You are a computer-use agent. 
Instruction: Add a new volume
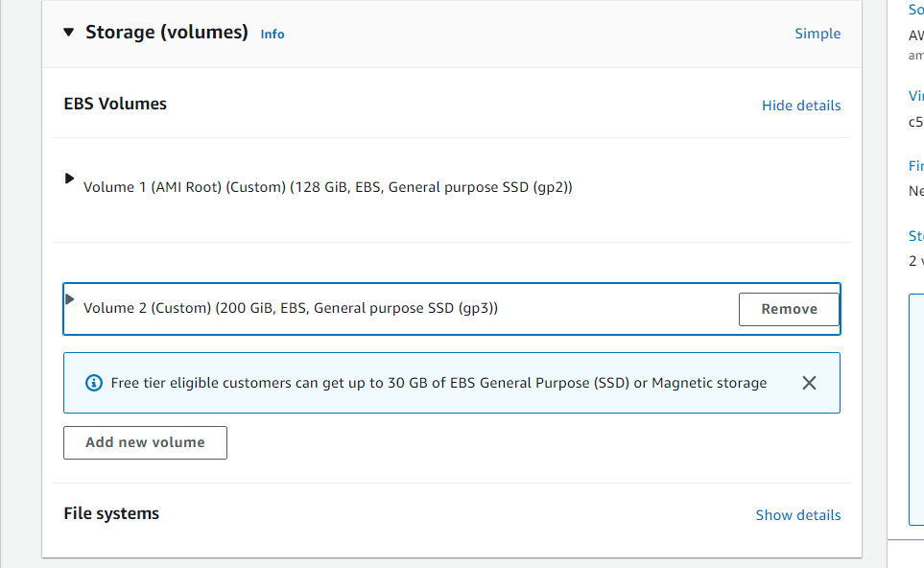point(145,442)
